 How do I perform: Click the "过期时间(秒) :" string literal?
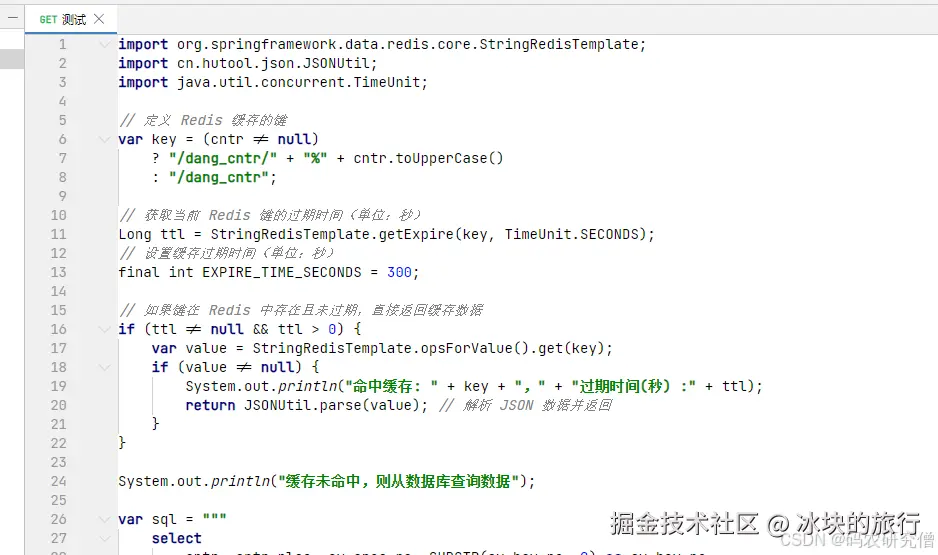pyautogui.click(x=633, y=386)
